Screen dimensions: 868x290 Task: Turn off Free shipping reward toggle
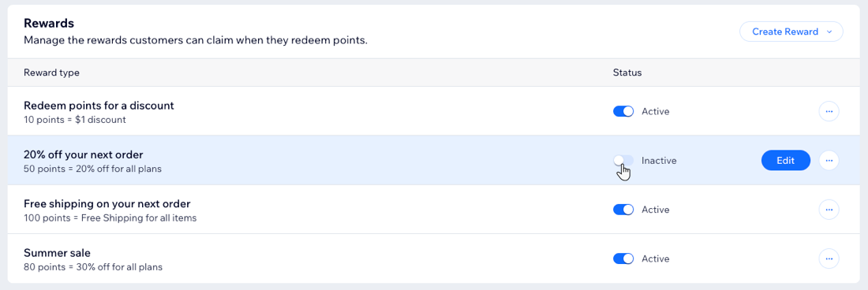(623, 210)
